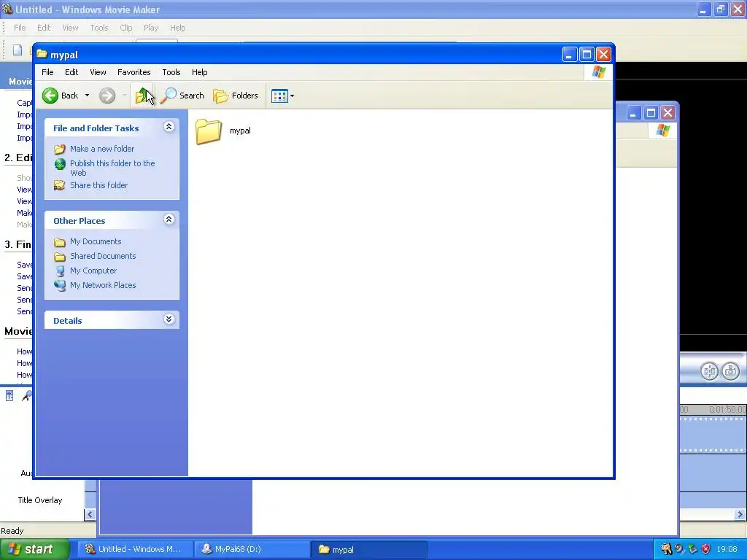Viewport: 747px width, 560px height.
Task: Open the File menu in Movie Maker
Action: (20, 28)
